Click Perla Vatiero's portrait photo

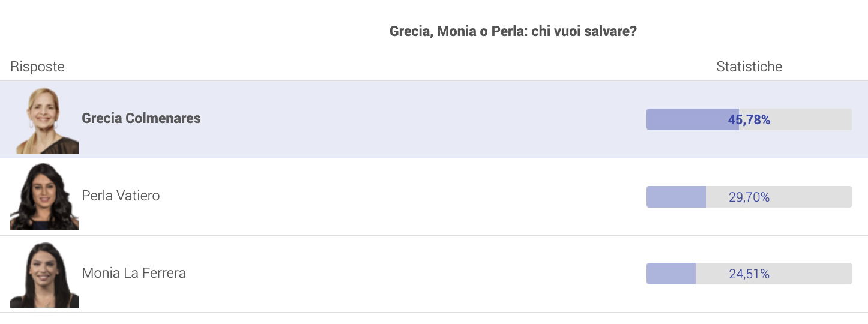click(44, 196)
